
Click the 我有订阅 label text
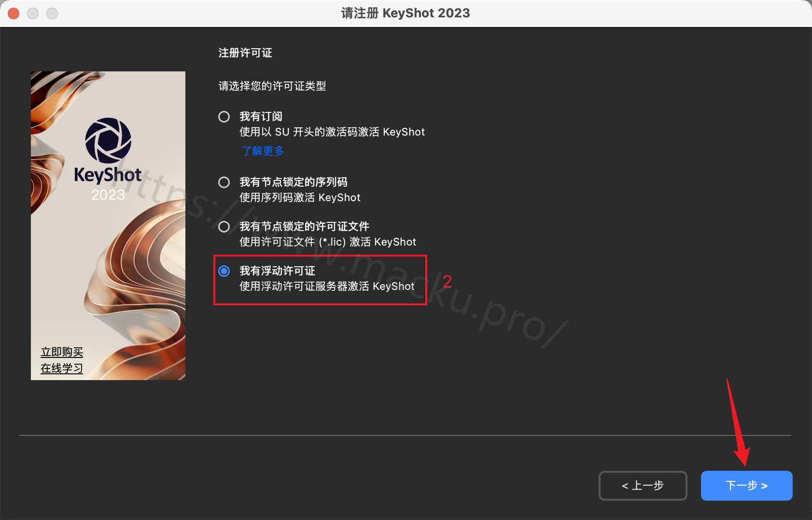pos(261,117)
